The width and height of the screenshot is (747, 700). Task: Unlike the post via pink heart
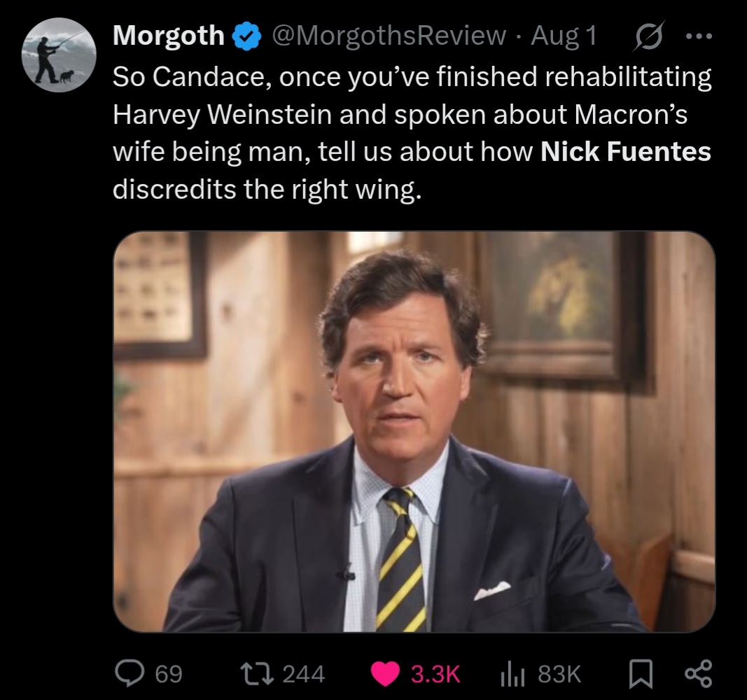tap(386, 673)
